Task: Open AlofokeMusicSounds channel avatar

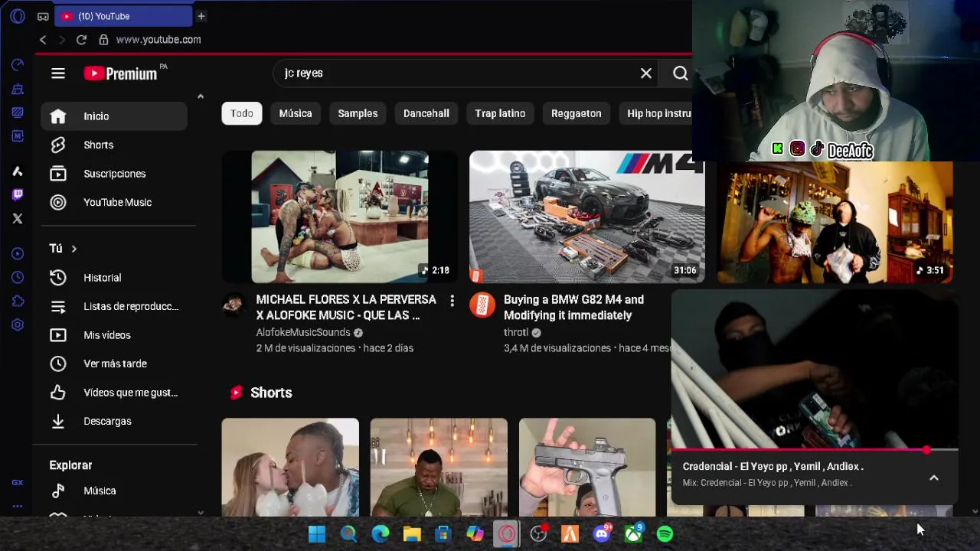Action: pos(234,305)
